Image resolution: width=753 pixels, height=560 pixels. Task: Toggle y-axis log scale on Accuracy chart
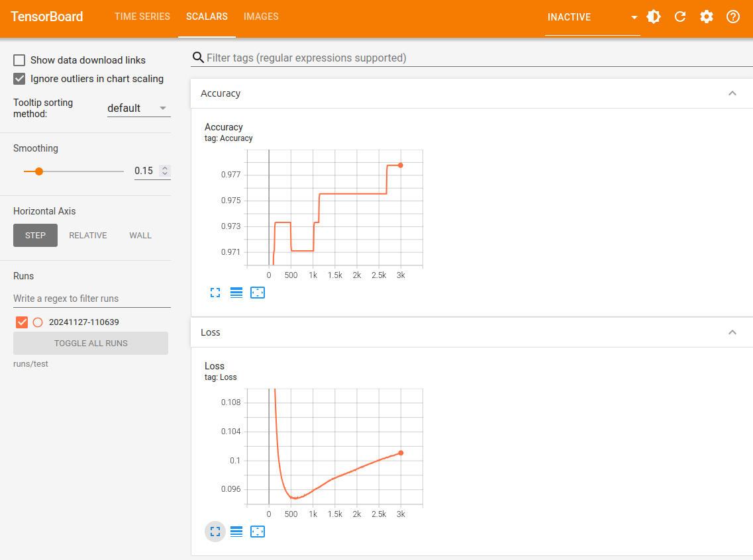236,293
